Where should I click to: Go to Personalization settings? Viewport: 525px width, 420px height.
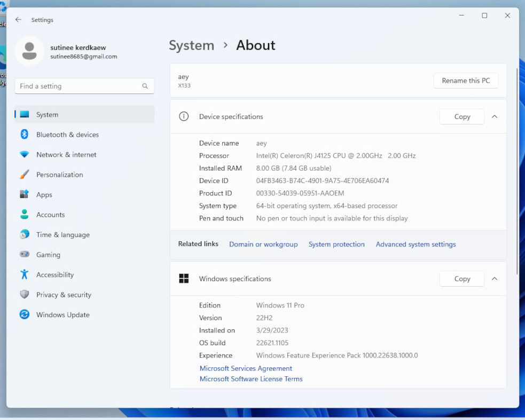tap(84, 175)
